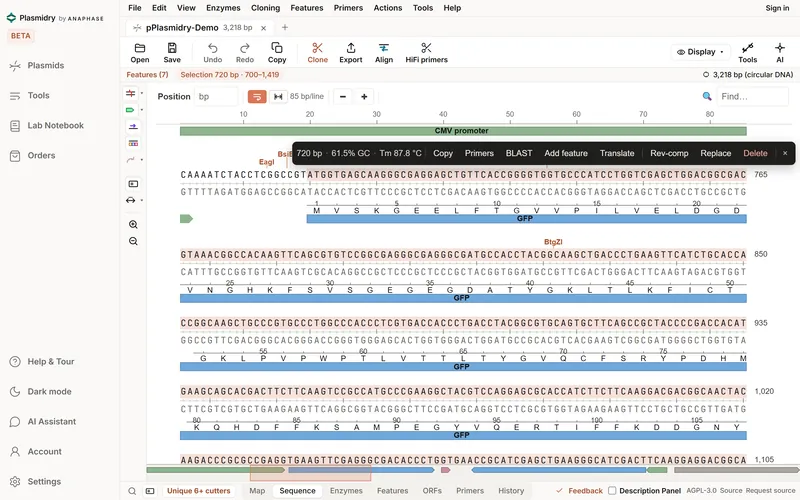800x500 pixels.
Task: Click the colored translation rows icon
Action: (x=133, y=143)
